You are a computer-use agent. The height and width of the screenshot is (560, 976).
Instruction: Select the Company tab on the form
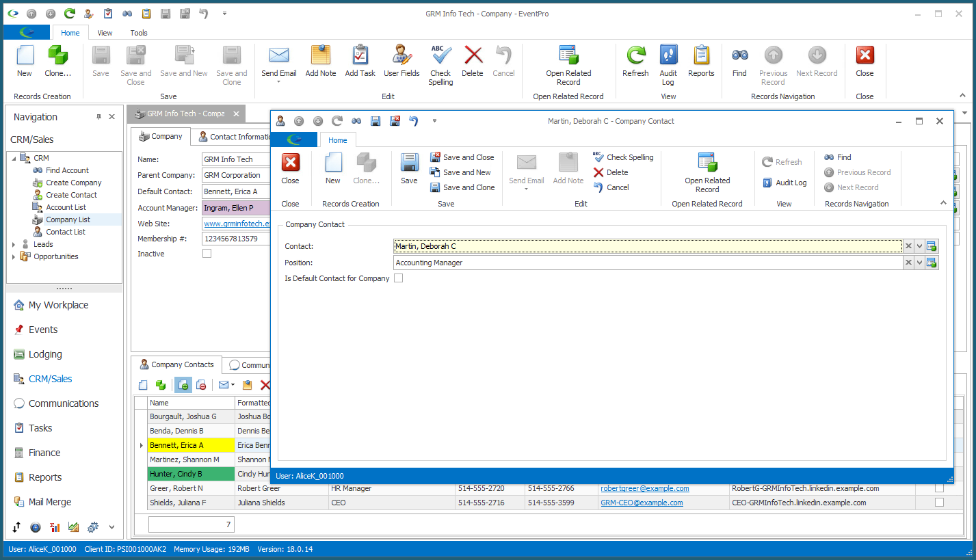pyautogui.click(x=161, y=136)
